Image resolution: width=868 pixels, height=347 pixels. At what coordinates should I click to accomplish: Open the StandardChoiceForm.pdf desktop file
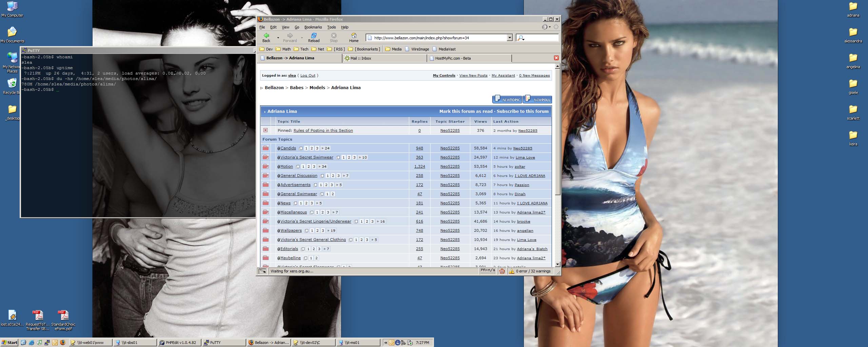[63, 315]
